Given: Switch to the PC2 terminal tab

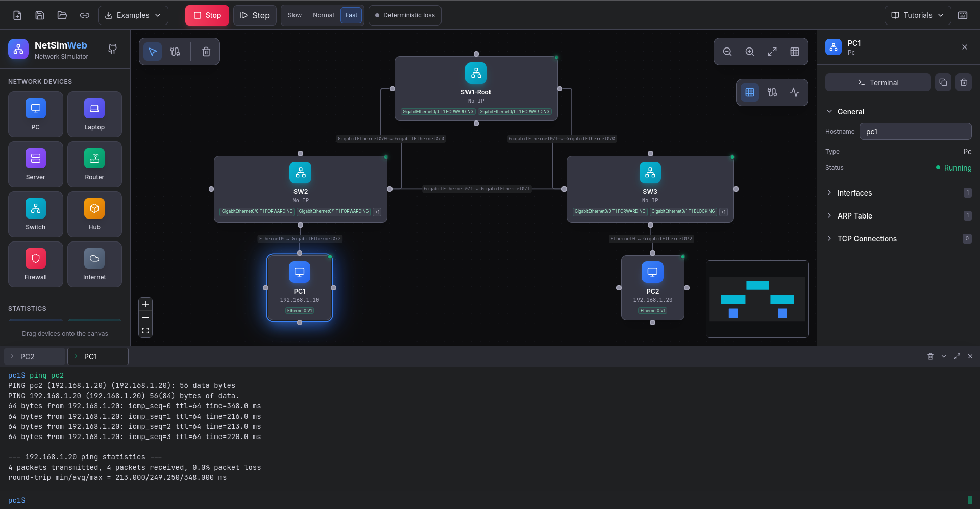Looking at the screenshot, I should pyautogui.click(x=35, y=356).
